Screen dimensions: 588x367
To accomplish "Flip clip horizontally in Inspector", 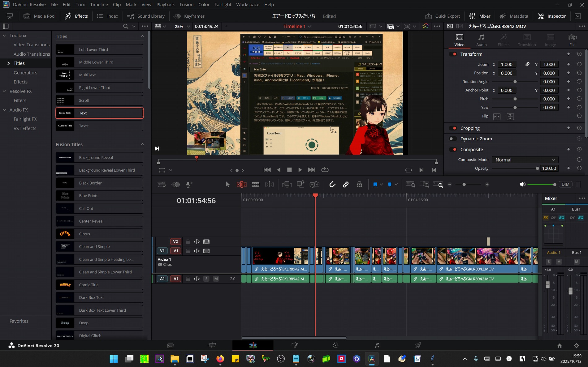I will (x=497, y=117).
